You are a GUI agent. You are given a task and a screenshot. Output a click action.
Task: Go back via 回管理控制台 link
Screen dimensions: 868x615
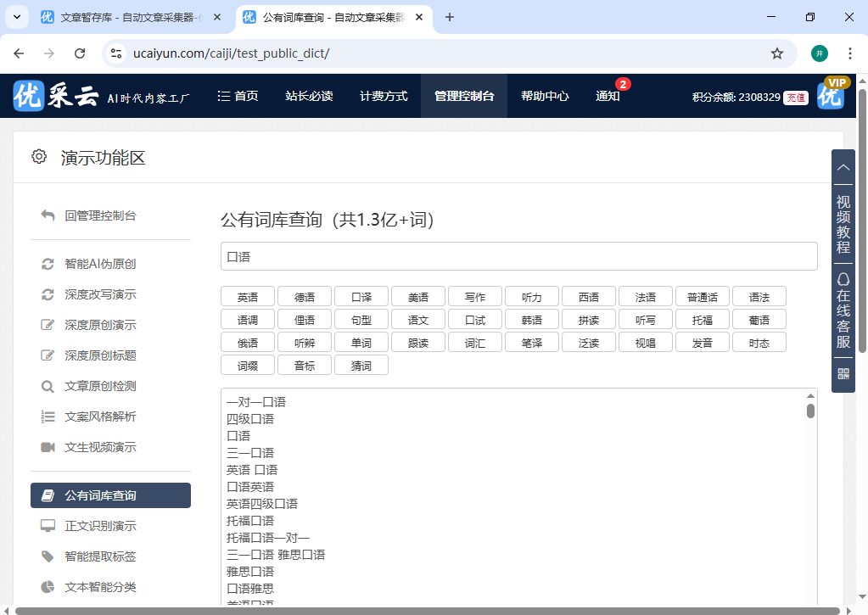pyautogui.click(x=100, y=215)
